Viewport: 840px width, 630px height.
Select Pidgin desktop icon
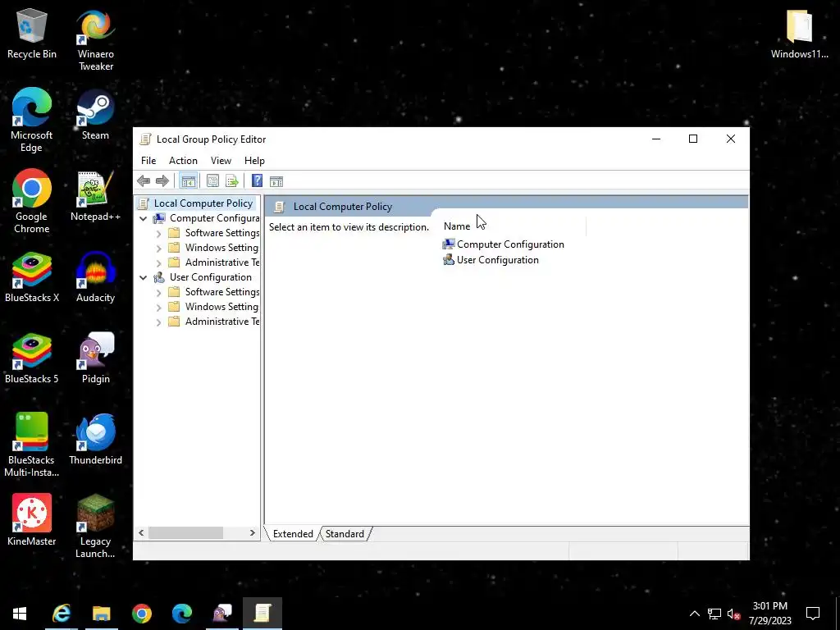tap(95, 359)
